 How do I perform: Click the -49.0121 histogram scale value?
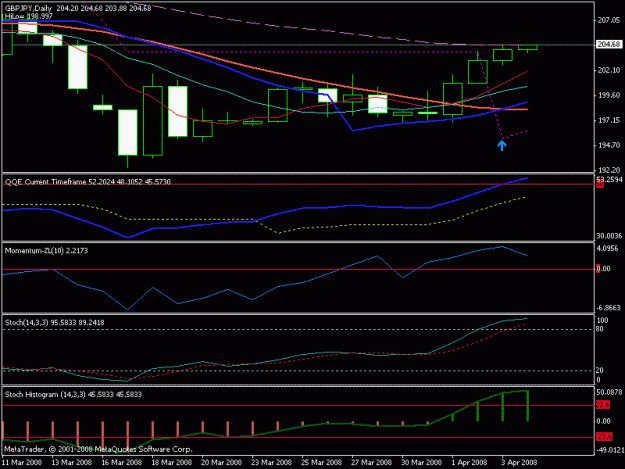[x=610, y=450]
